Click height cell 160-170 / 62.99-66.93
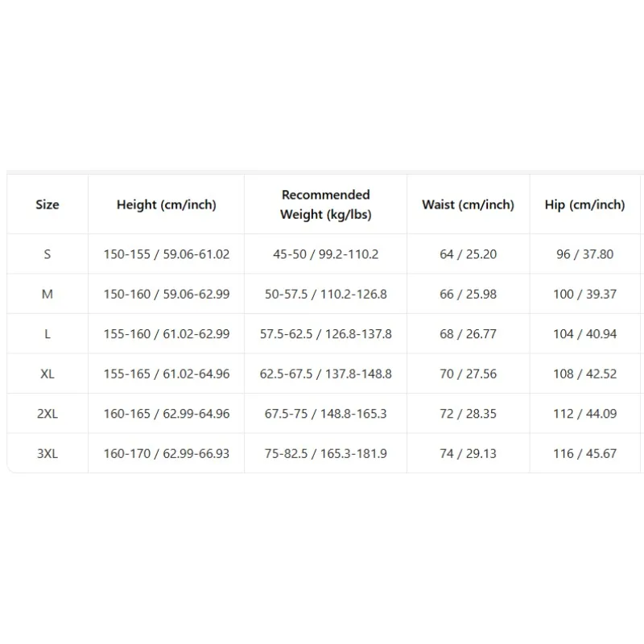 coord(167,453)
